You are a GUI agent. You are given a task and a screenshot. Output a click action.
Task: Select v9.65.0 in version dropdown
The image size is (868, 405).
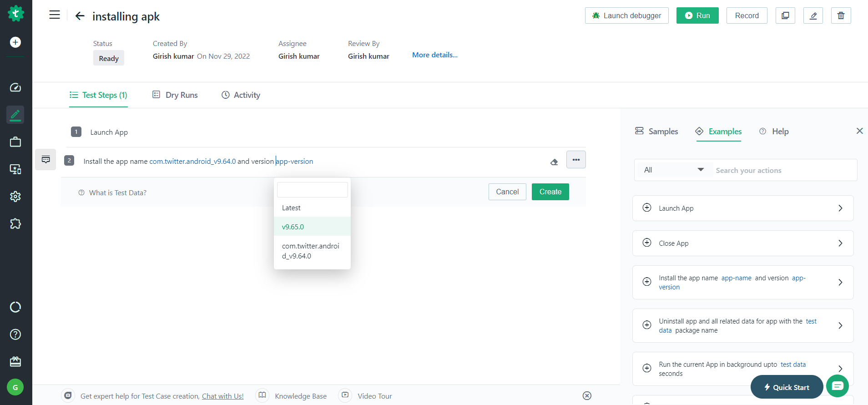click(x=312, y=227)
